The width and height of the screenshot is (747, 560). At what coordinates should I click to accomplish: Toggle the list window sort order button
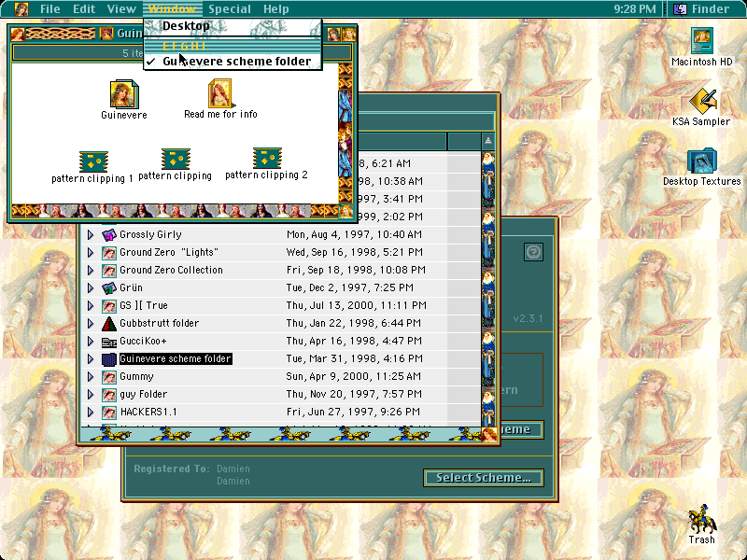(x=487, y=141)
